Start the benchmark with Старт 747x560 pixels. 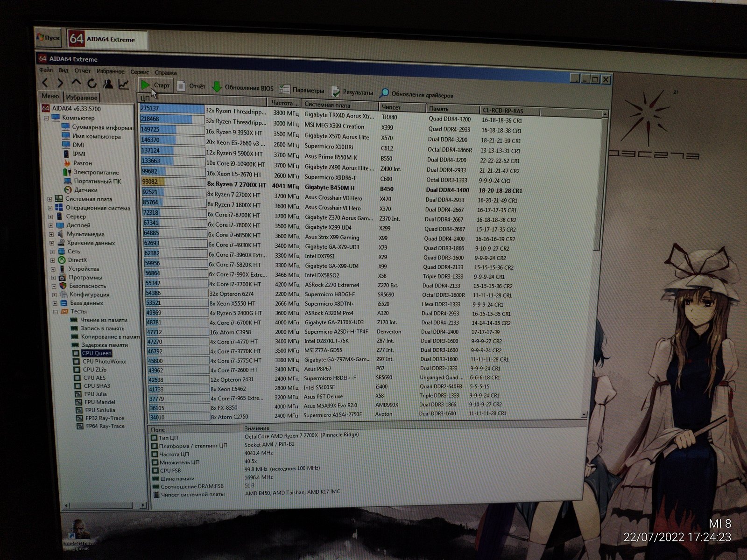[155, 85]
